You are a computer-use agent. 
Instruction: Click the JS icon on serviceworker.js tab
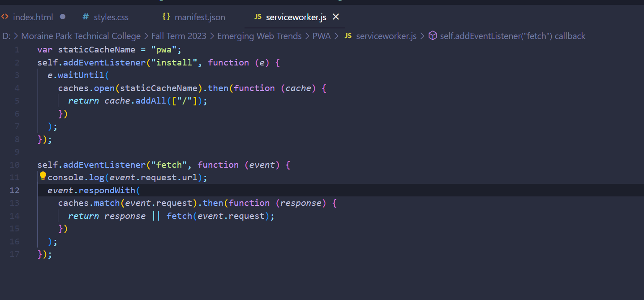(258, 17)
